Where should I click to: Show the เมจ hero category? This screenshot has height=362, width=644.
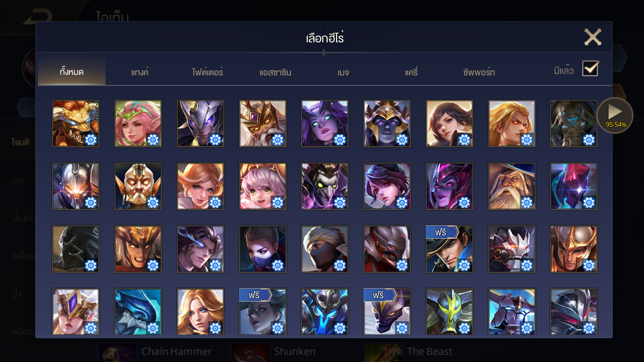[343, 72]
